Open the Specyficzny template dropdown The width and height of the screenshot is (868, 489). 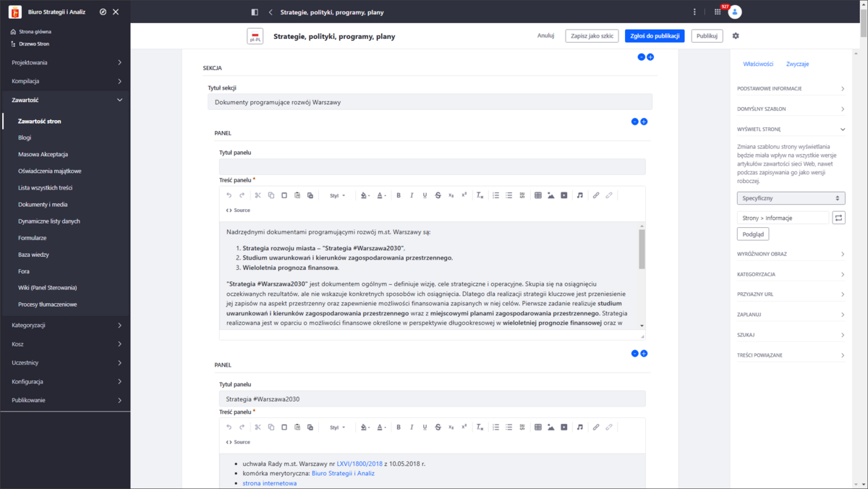click(x=791, y=198)
